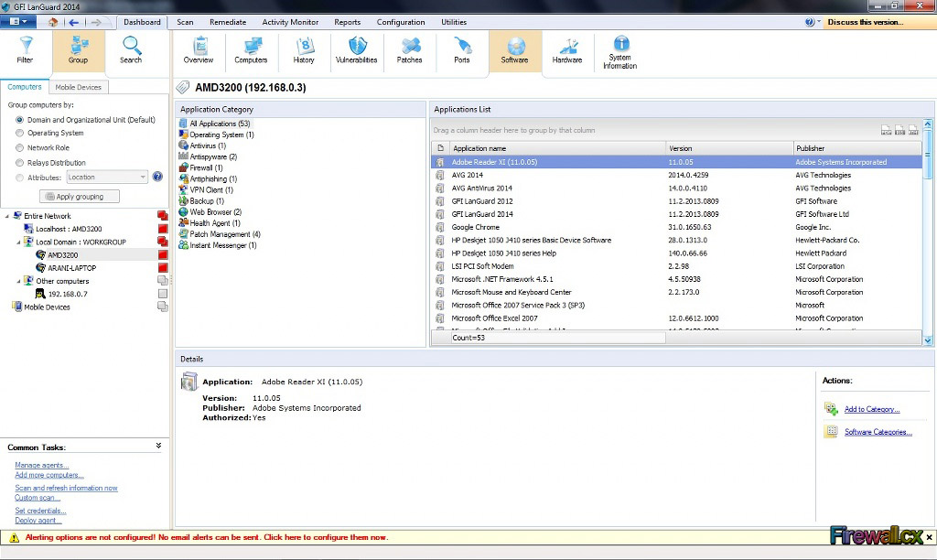Open the top-right help question mark icon
Image resolution: width=937 pixels, height=560 pixels.
click(810, 22)
